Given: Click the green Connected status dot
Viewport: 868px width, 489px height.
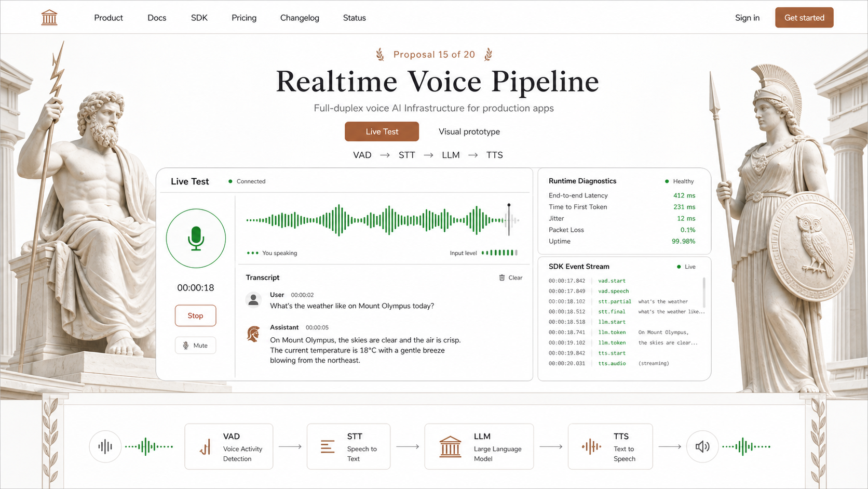Looking at the screenshot, I should [x=230, y=181].
